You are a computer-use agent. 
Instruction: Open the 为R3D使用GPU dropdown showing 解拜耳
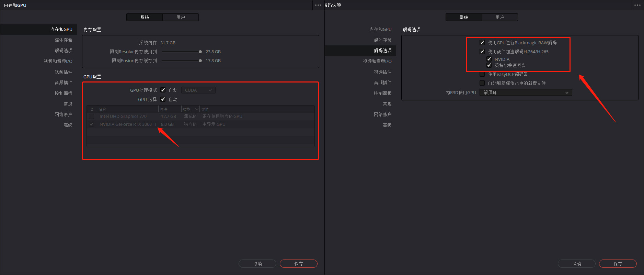(x=526, y=92)
